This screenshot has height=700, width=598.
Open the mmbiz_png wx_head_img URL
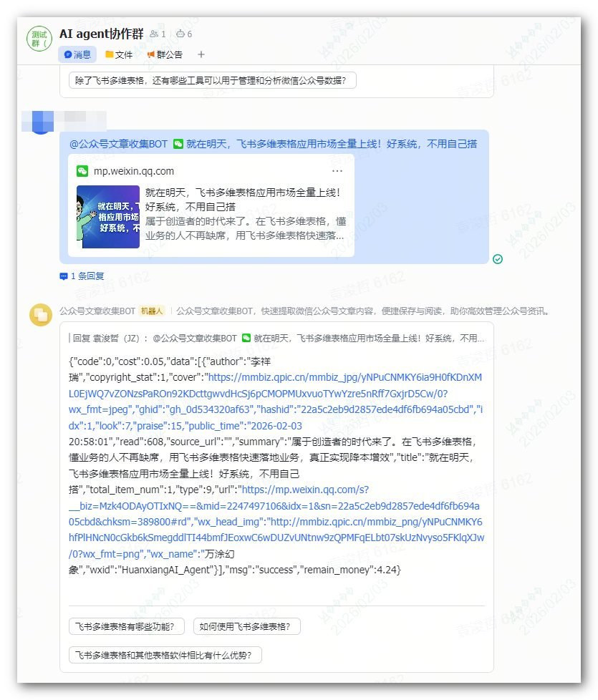[x=277, y=538]
